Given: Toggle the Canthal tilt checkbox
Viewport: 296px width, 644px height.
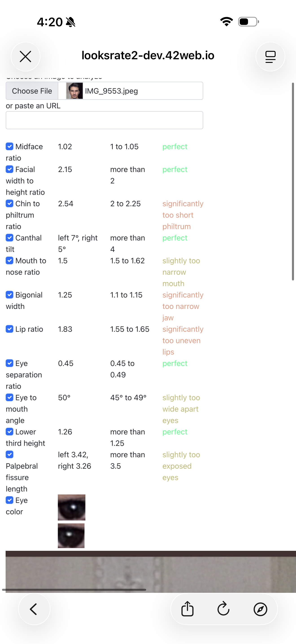Looking at the screenshot, I should click(x=9, y=238).
